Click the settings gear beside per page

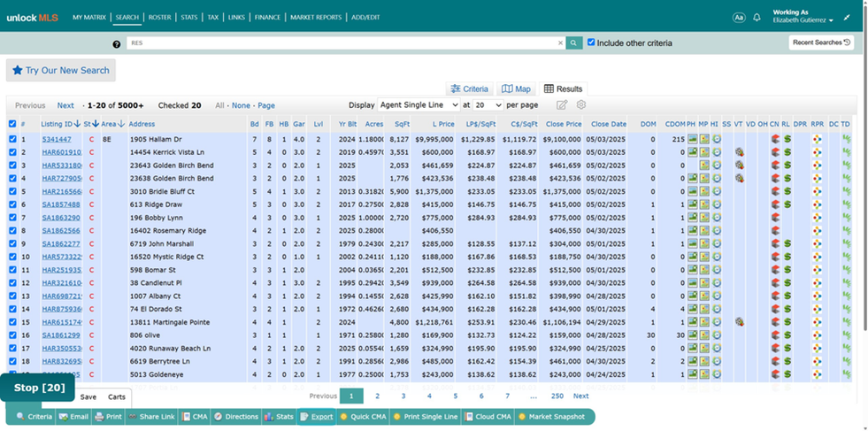pyautogui.click(x=580, y=104)
